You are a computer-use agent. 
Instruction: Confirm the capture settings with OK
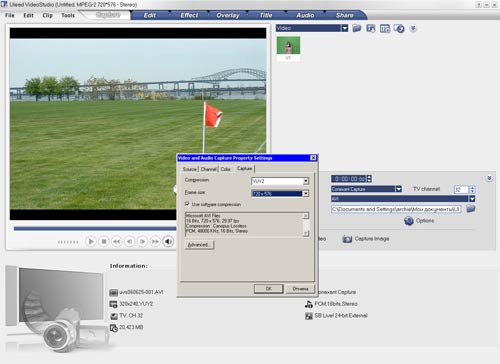coord(269,289)
